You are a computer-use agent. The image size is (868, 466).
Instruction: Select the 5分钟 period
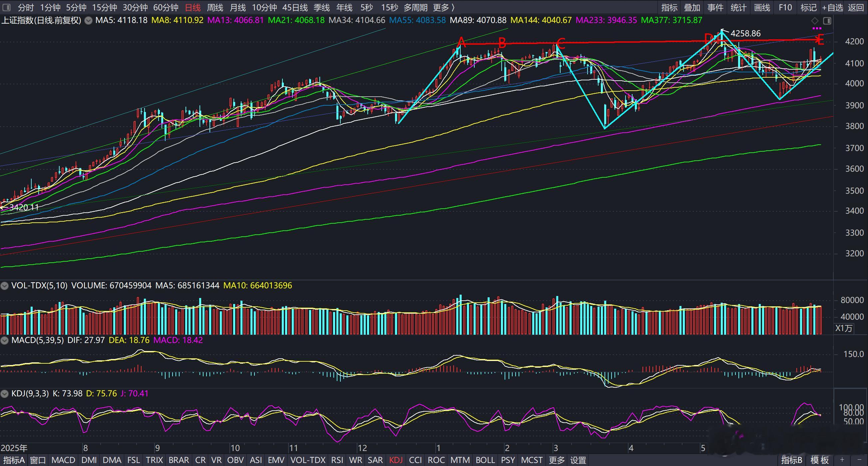pos(76,7)
